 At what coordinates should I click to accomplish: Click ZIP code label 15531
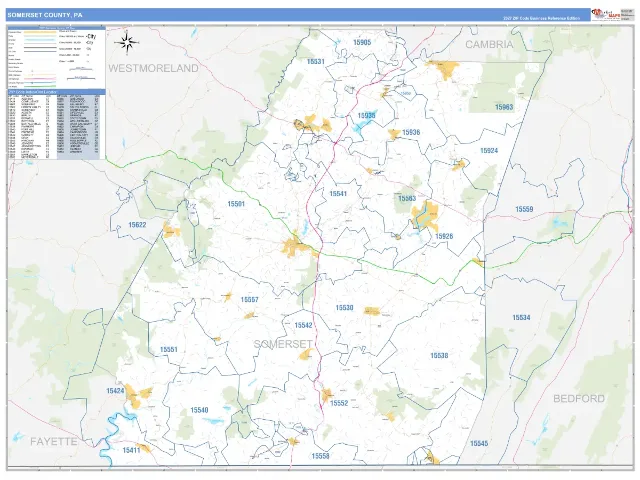[316, 62]
